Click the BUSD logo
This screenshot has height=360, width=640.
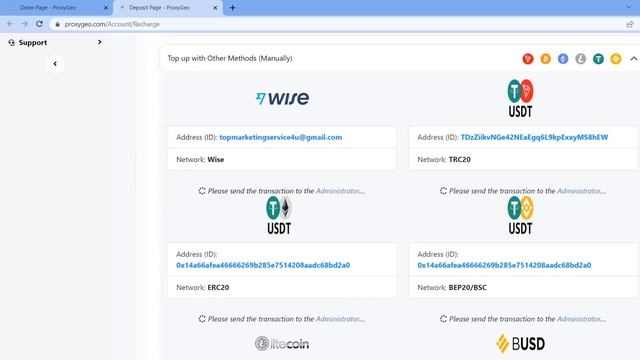coord(520,344)
